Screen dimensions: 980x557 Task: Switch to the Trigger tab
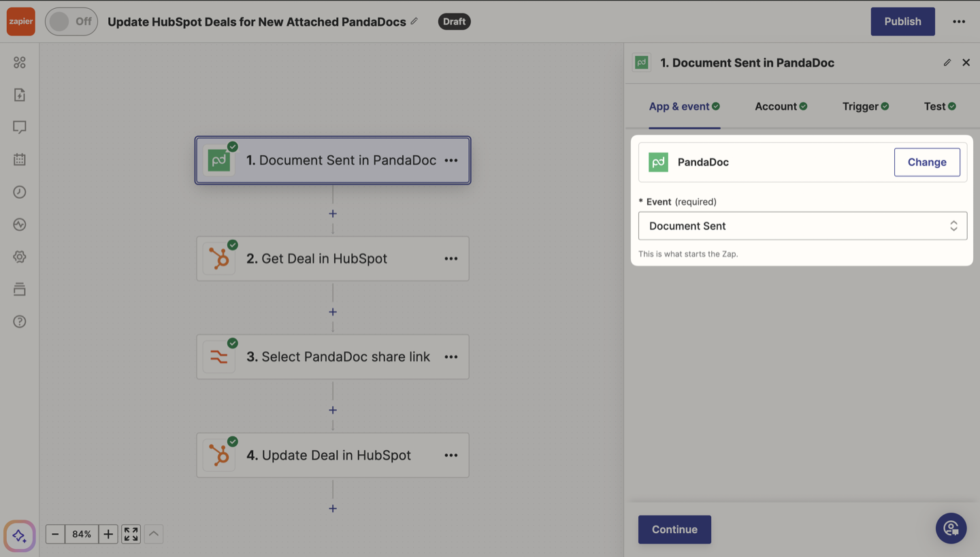pos(865,106)
